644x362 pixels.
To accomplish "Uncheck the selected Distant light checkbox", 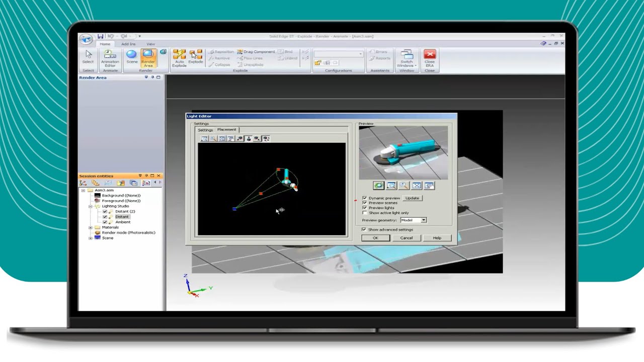I will click(105, 217).
